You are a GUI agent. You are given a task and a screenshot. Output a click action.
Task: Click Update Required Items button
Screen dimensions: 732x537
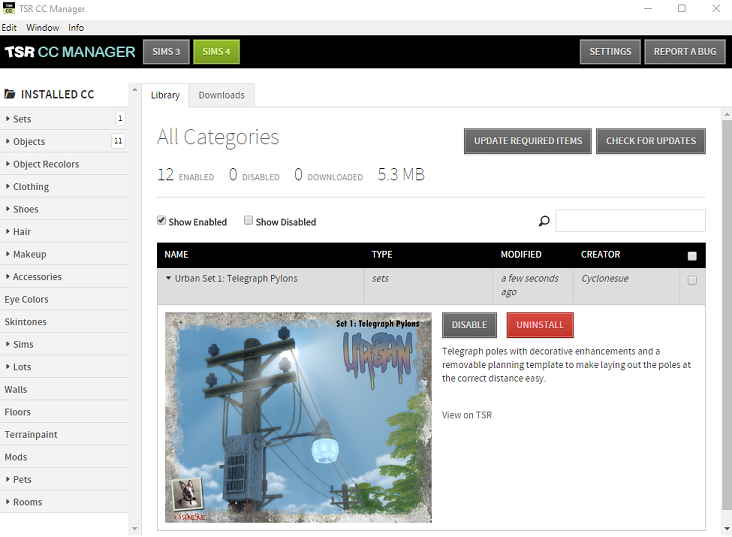[528, 141]
